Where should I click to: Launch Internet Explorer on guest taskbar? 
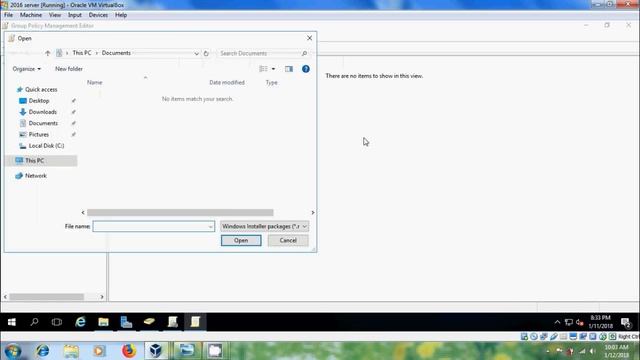tap(80, 322)
